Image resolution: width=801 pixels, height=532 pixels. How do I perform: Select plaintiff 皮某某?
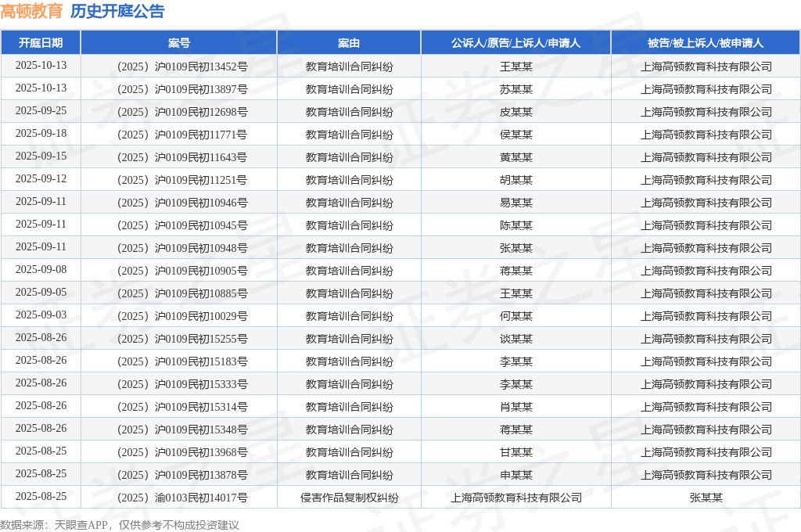(516, 112)
